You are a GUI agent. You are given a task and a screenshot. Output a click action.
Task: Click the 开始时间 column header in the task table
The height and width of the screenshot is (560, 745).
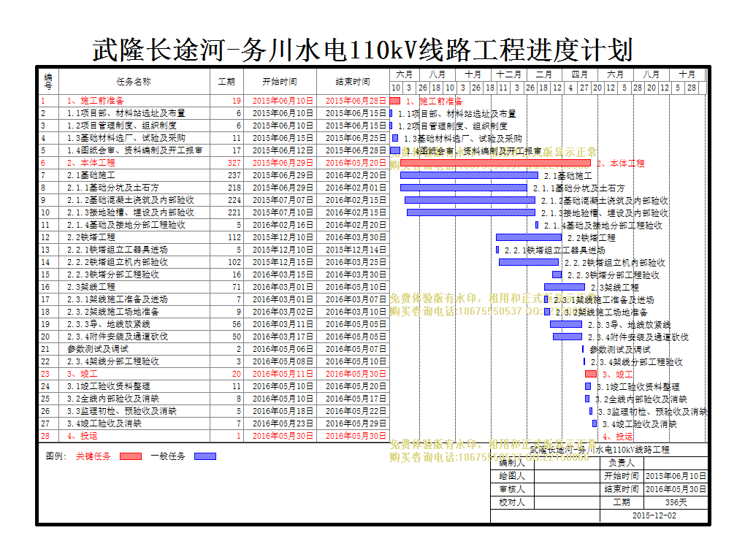tap(280, 81)
